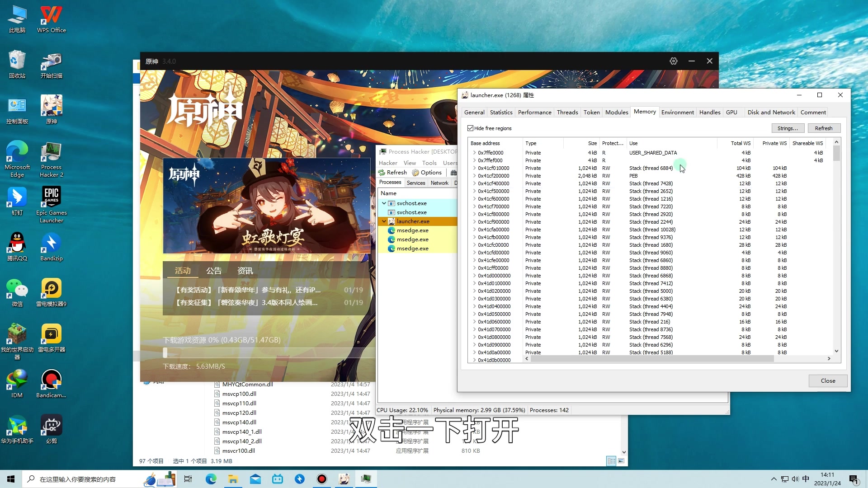Viewport: 868px width, 488px height.
Task: Open the Environment tab
Action: tap(677, 113)
